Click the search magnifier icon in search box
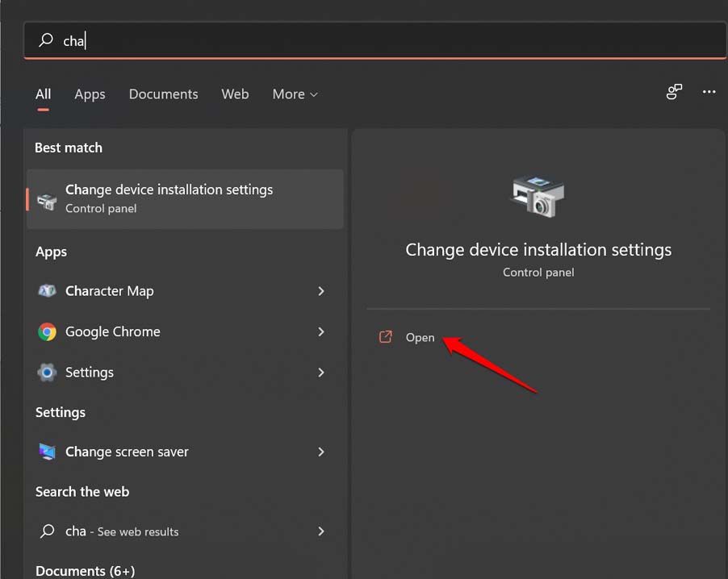The width and height of the screenshot is (728, 579). tap(46, 40)
